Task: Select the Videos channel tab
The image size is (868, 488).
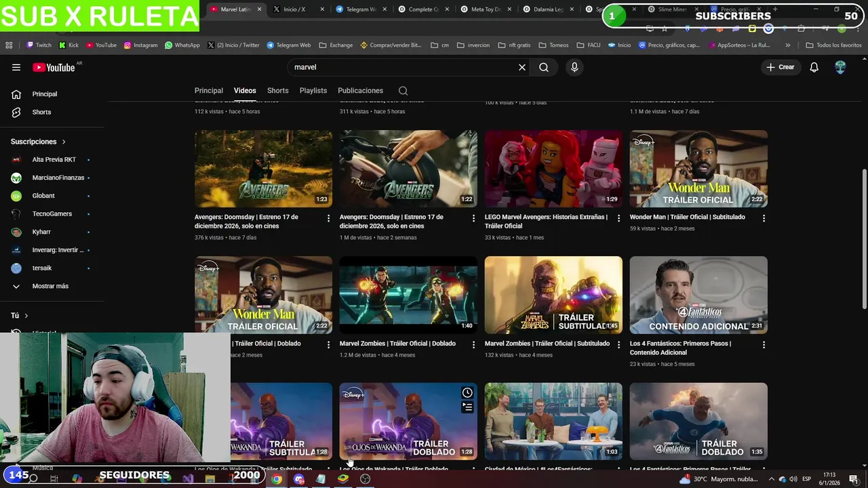Action: pos(245,91)
